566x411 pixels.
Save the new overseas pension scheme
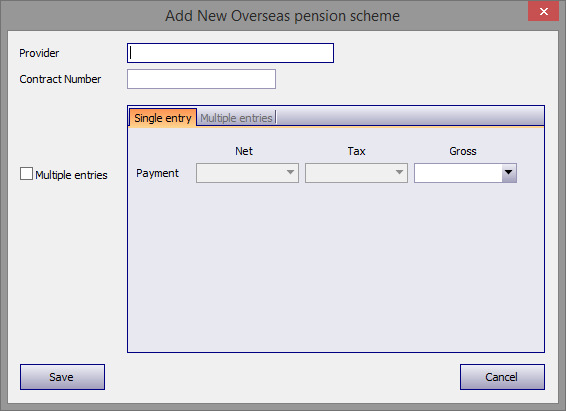point(62,377)
